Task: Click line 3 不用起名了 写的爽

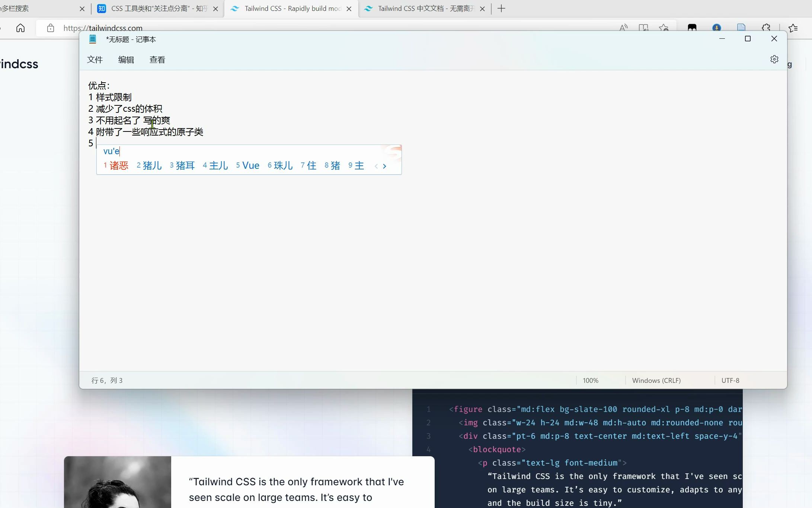Action: [x=130, y=120]
